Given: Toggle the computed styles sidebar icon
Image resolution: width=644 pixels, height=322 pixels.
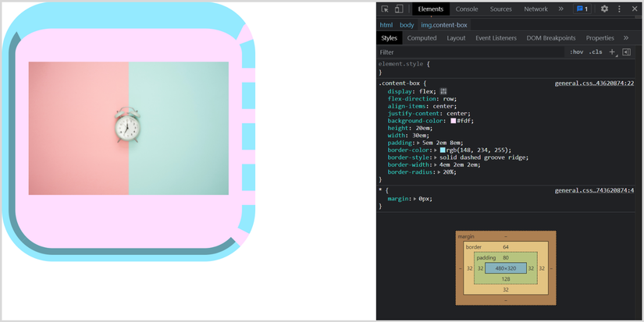Looking at the screenshot, I should point(626,51).
